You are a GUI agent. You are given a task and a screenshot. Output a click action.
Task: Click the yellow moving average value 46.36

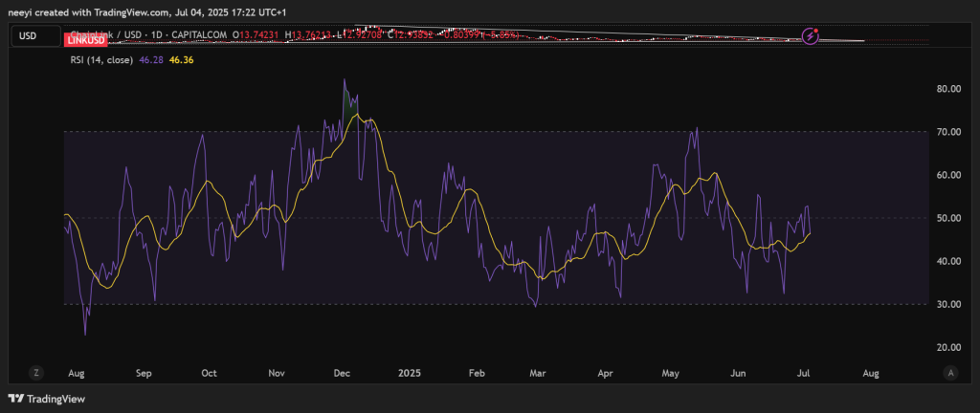(181, 60)
